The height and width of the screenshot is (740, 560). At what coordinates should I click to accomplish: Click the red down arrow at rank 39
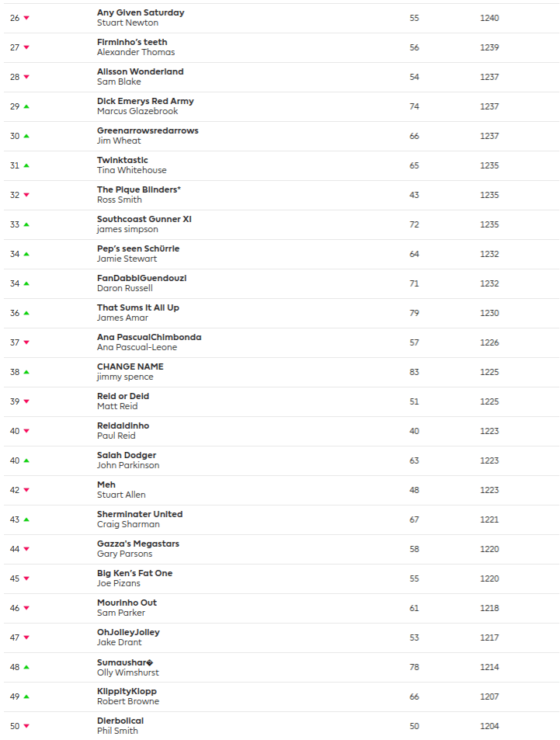26,401
